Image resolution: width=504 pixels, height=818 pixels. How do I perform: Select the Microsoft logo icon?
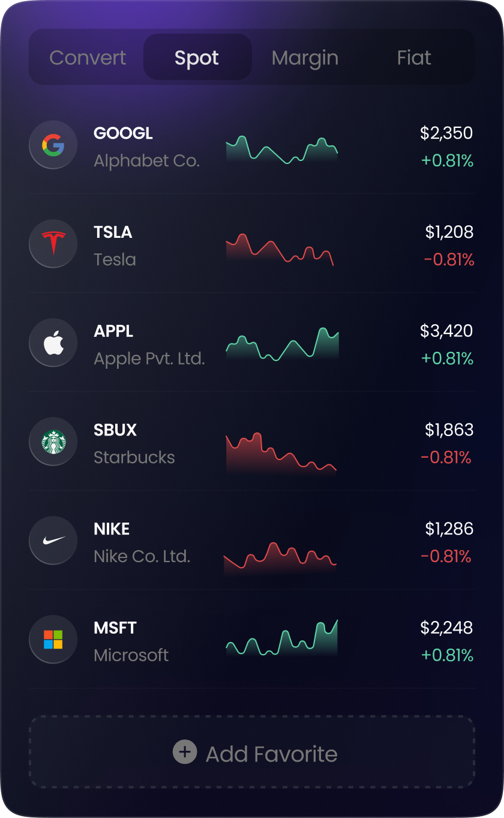pos(53,640)
